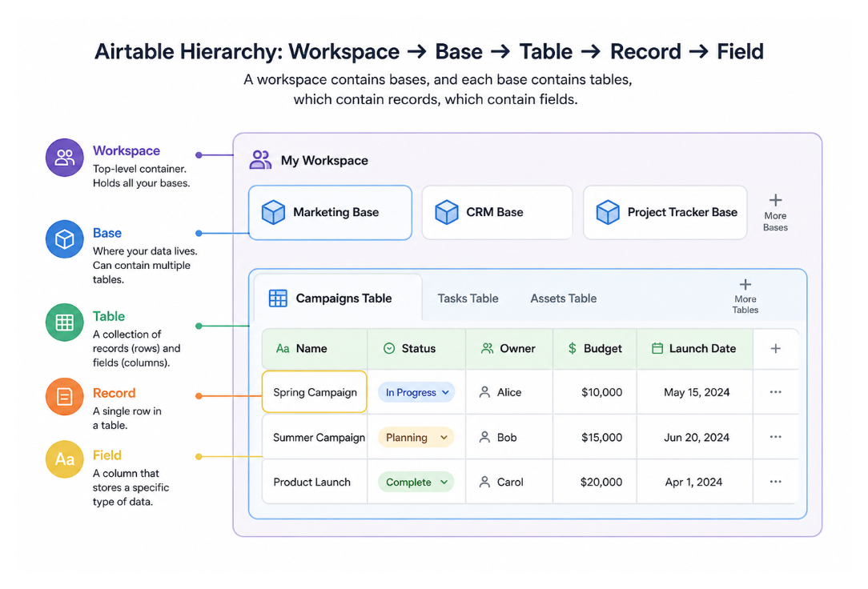Click More Tables plus button
This screenshot has width=868, height=589.
[745, 296]
